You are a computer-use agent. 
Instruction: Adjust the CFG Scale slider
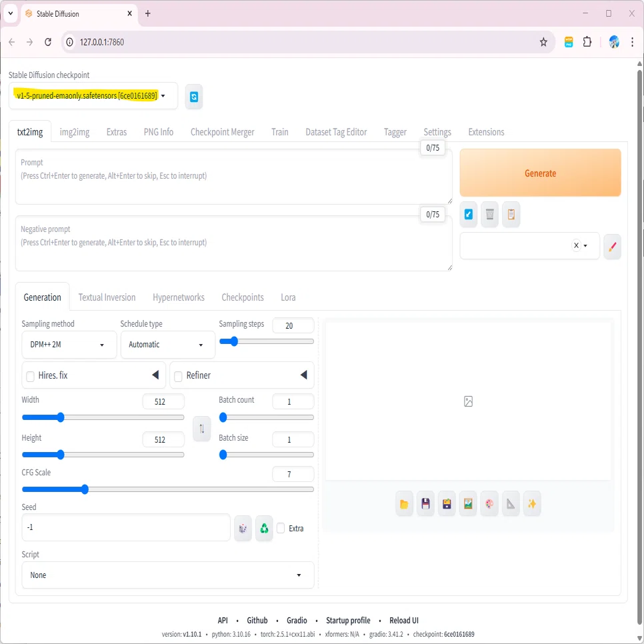(167, 489)
